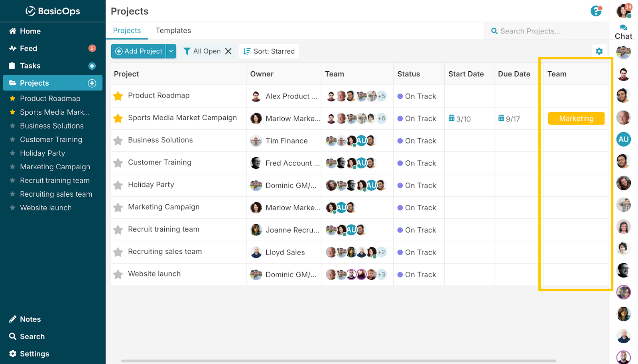The image size is (638, 364).
Task: Open the help question mark icon
Action: (x=596, y=11)
